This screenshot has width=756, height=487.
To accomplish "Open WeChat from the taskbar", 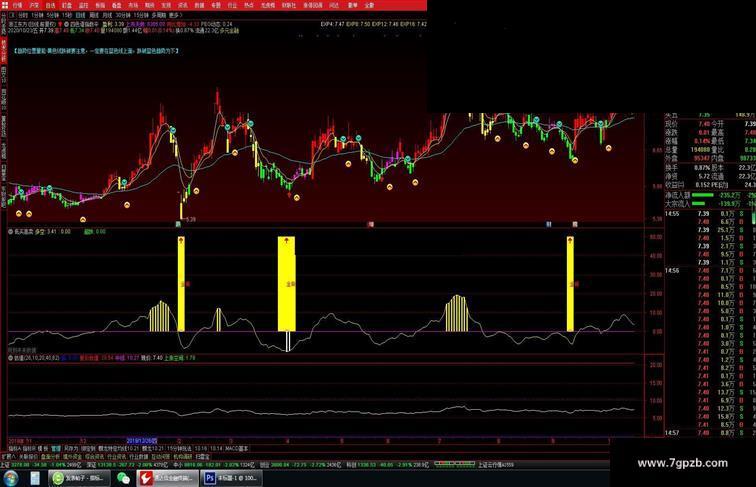I will pyautogui.click(x=123, y=478).
